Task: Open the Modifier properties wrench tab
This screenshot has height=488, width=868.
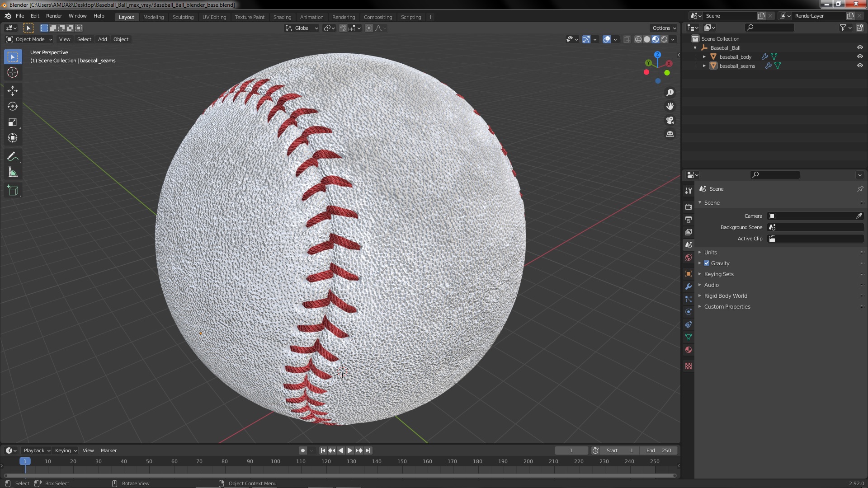Action: [x=689, y=286]
